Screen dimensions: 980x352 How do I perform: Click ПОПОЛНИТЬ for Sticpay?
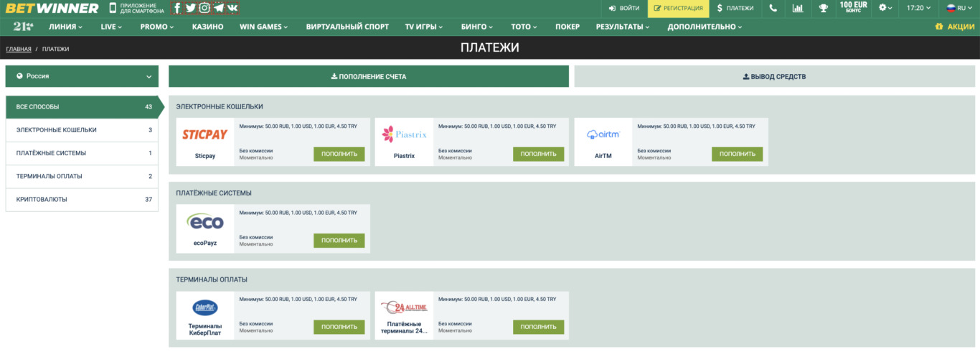click(x=339, y=154)
